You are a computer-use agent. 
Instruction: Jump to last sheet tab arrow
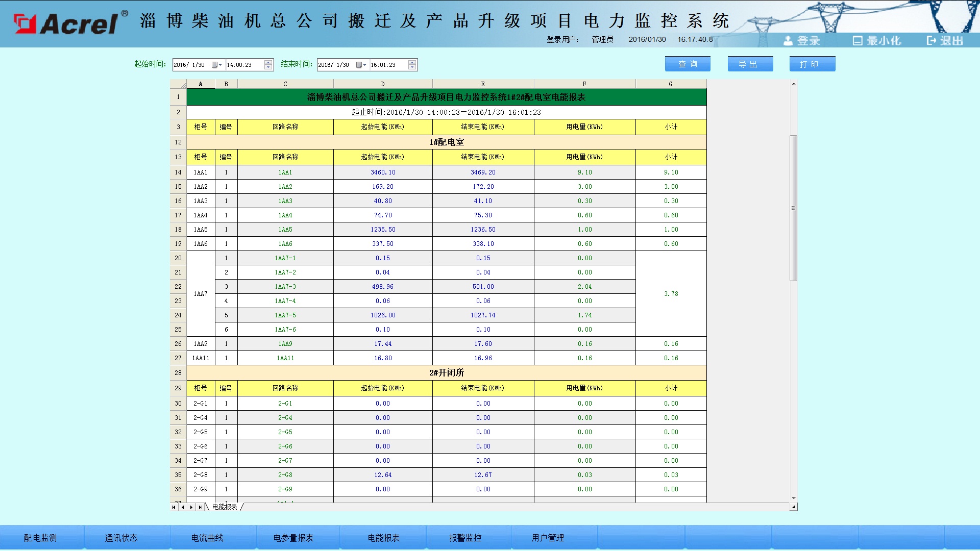coord(200,507)
